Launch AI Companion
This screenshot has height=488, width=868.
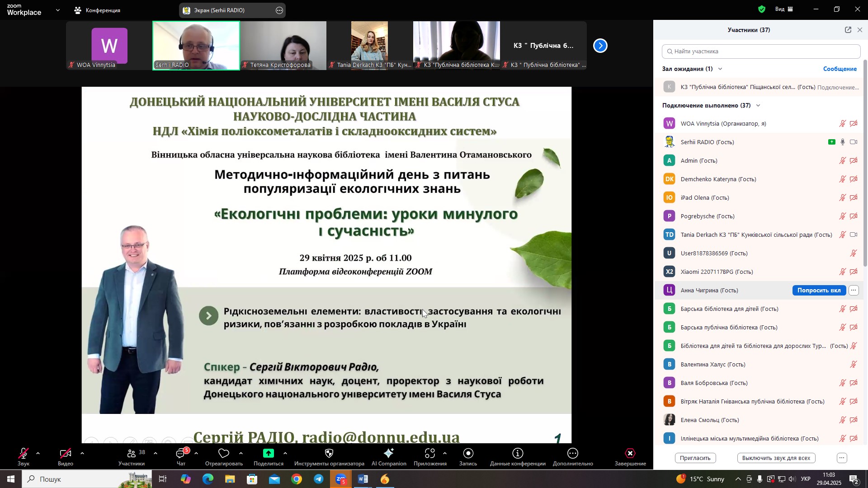click(389, 457)
